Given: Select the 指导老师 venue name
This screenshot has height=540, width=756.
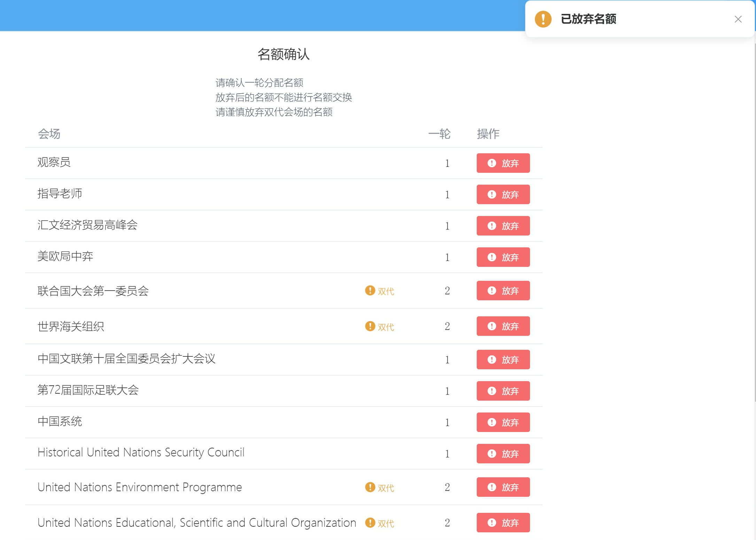Looking at the screenshot, I should click(60, 194).
